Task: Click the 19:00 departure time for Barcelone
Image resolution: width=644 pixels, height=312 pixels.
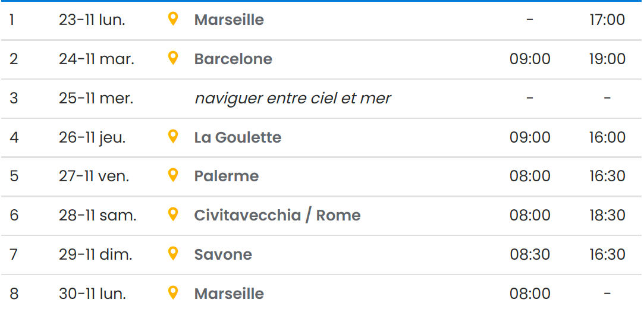Action: pos(607,59)
